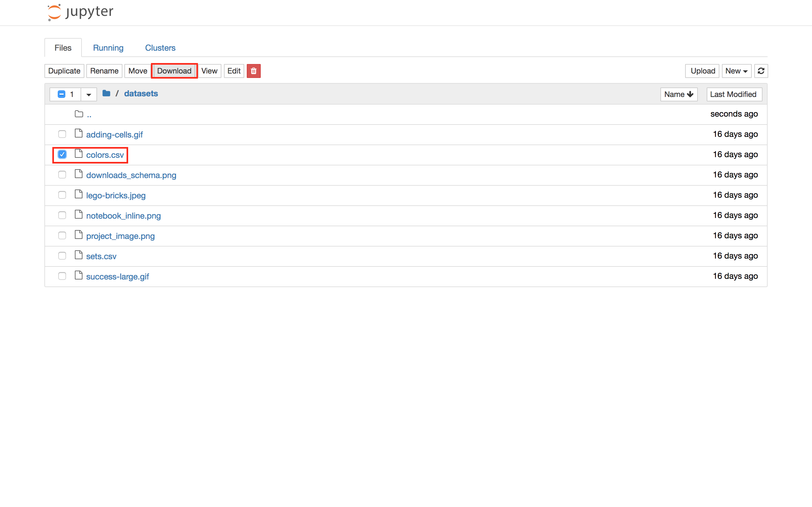Open the downloads_schema.png file link
812x507 pixels.
131,175
